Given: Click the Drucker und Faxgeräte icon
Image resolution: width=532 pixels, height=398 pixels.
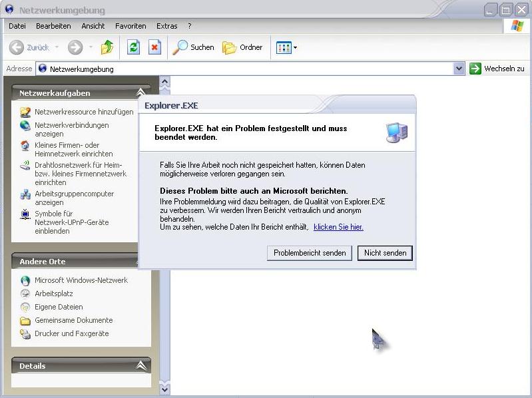Looking at the screenshot, I should (x=25, y=334).
